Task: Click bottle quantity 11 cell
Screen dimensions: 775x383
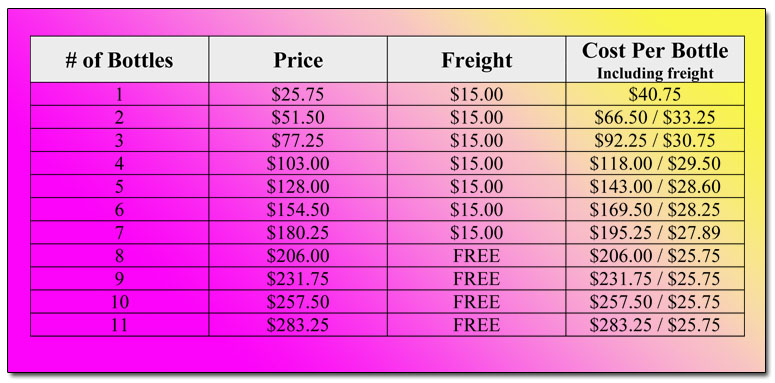Action: coord(120,325)
